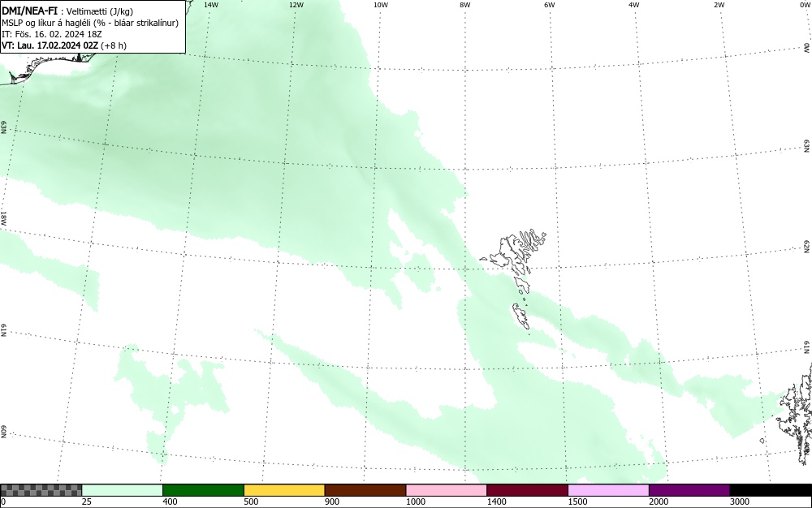Click the southern Faroe island Suðuroy outline
Screen dimensions: 812x508
click(x=521, y=316)
